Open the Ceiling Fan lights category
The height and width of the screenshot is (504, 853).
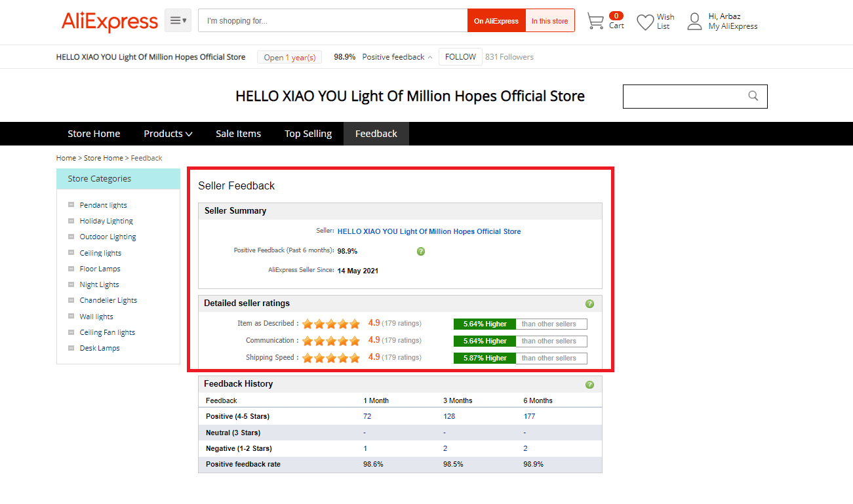pyautogui.click(x=108, y=332)
